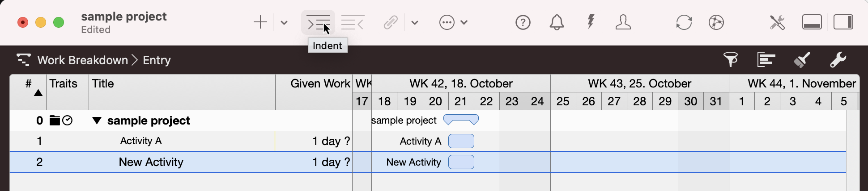Toggle the right sidebar panel

(843, 22)
